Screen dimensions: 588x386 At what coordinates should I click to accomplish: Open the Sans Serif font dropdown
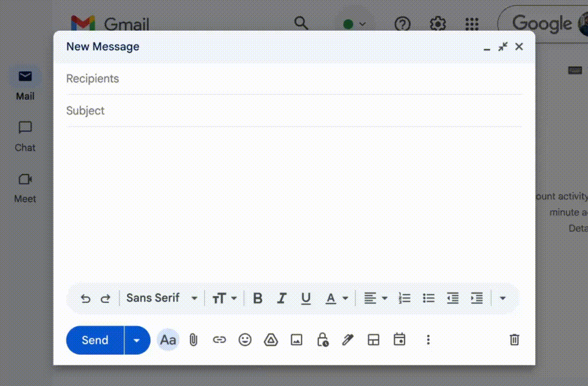click(161, 298)
